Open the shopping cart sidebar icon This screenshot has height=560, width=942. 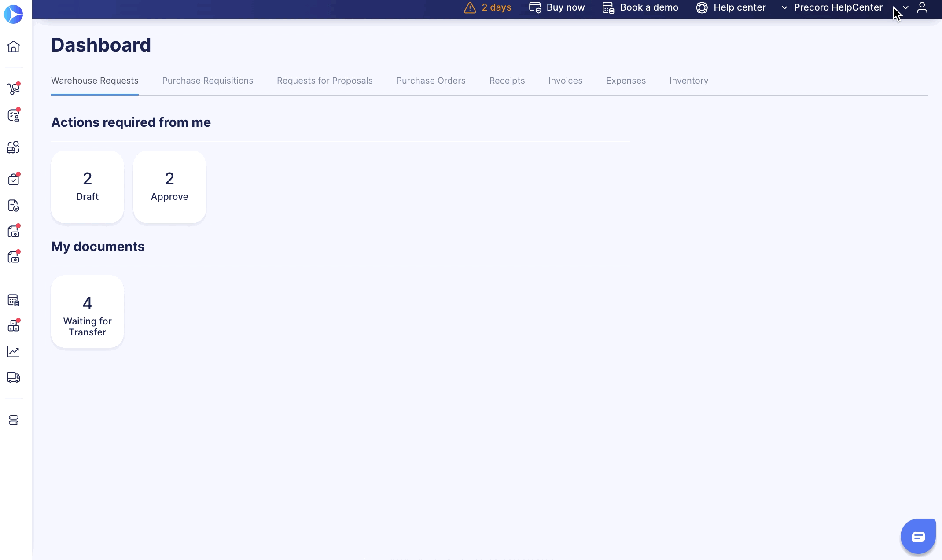[x=14, y=88]
